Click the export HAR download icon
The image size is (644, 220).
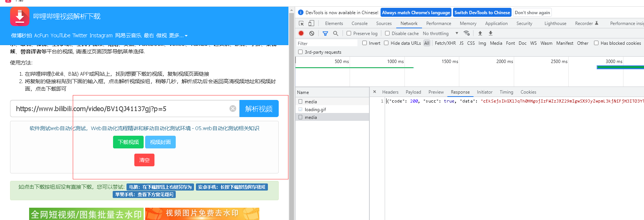coord(491,33)
